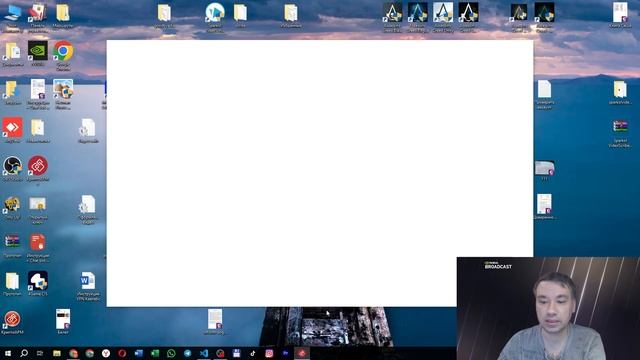Viewport: 640px width, 360px height.
Task: Open WhatsApp from the taskbar
Action: (x=171, y=353)
